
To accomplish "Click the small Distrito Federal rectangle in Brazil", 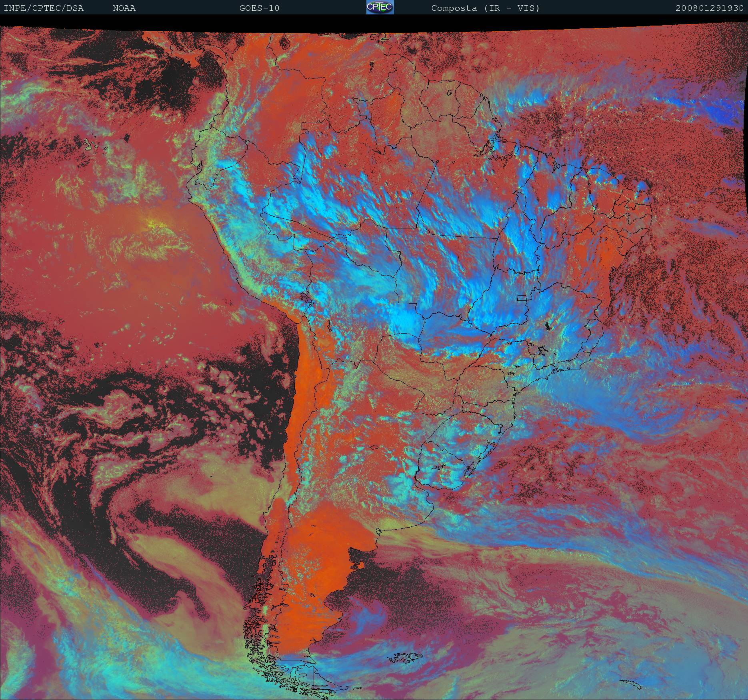I will [522, 298].
